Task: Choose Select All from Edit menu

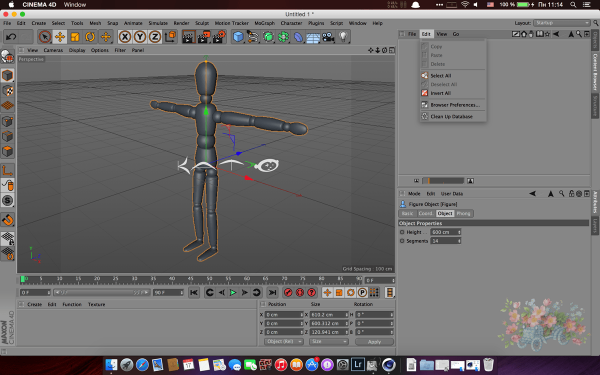Action: coord(440,76)
